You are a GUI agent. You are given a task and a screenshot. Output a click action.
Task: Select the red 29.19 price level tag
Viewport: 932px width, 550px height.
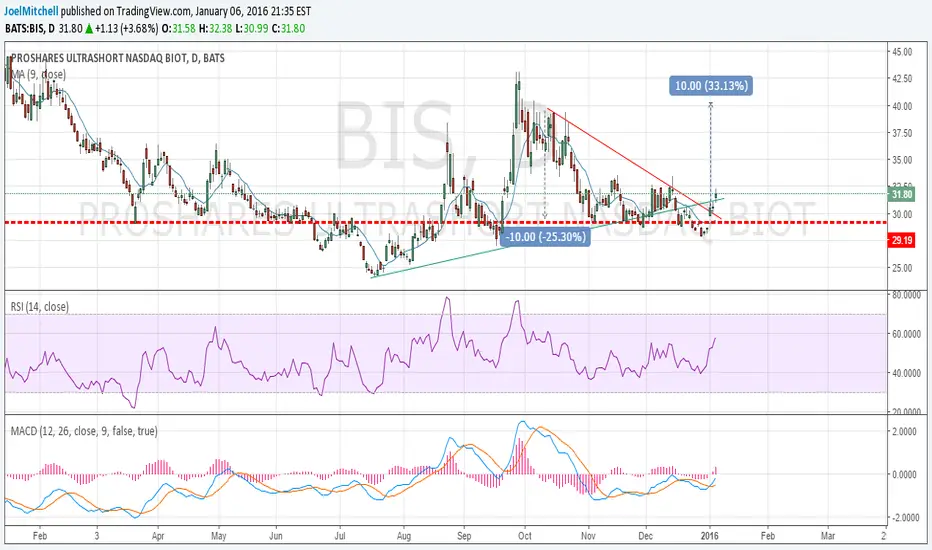pos(901,240)
